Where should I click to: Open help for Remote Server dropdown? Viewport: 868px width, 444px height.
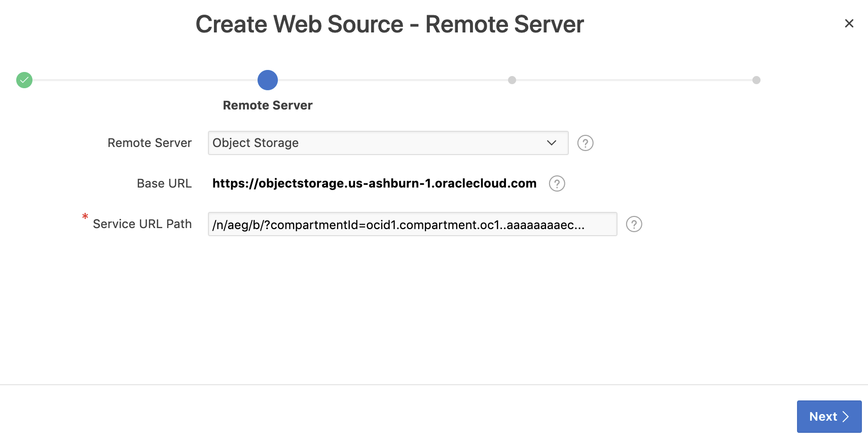click(585, 143)
